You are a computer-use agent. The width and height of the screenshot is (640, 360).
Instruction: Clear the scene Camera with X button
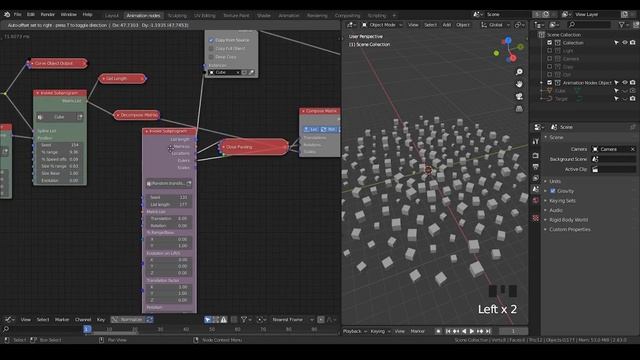(633, 149)
